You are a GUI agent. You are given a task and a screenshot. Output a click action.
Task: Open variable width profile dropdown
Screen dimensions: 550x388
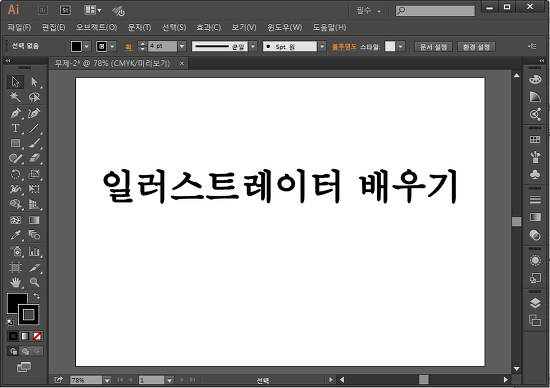[253, 46]
